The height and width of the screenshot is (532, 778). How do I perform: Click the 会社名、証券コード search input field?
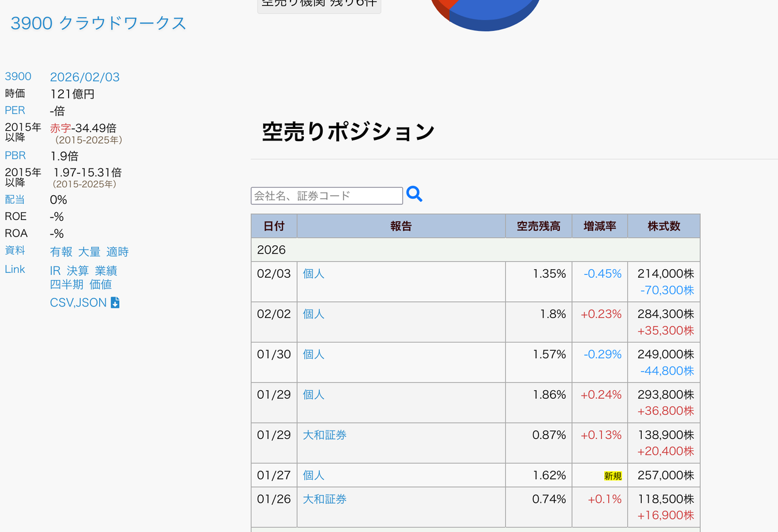click(x=326, y=195)
